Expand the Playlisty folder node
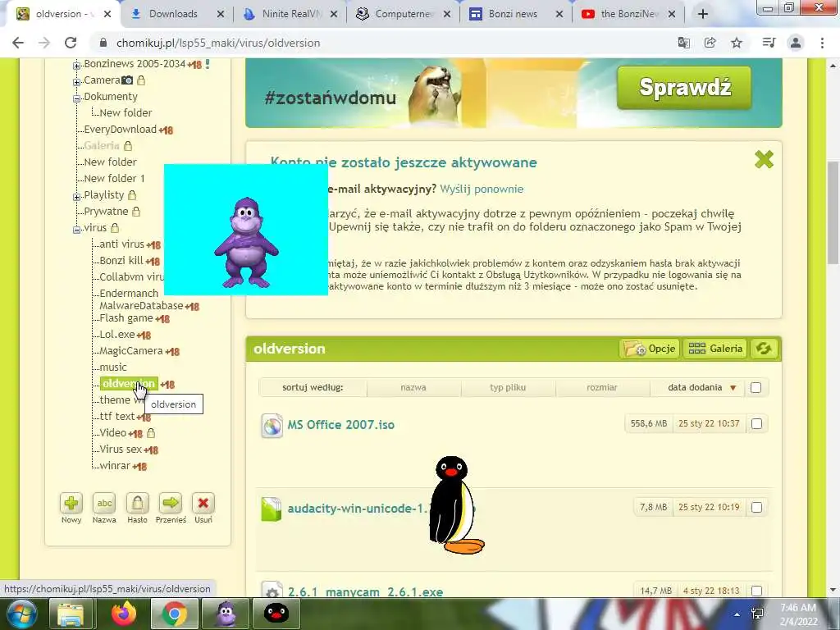This screenshot has height=630, width=840. tap(76, 197)
